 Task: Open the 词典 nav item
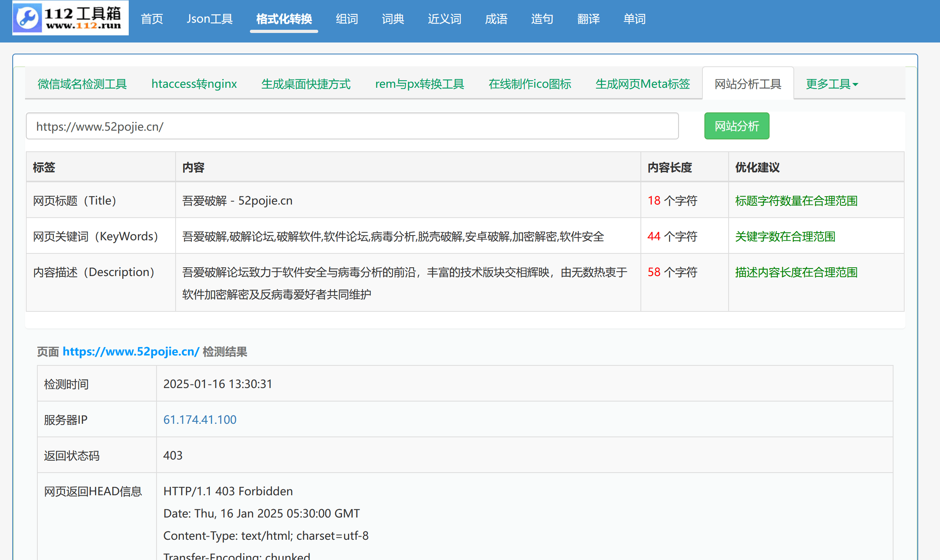pos(393,19)
